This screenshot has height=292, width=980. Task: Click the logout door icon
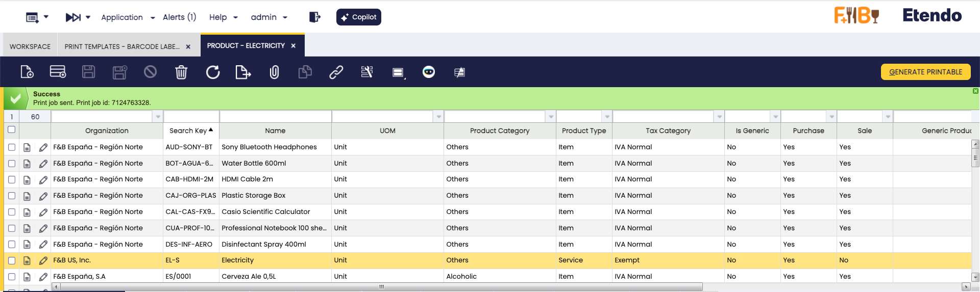point(314,17)
